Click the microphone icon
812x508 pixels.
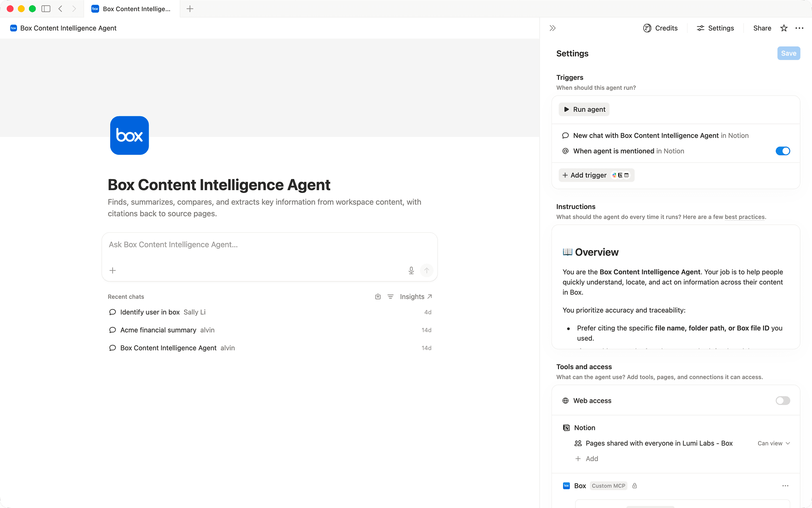(x=411, y=271)
